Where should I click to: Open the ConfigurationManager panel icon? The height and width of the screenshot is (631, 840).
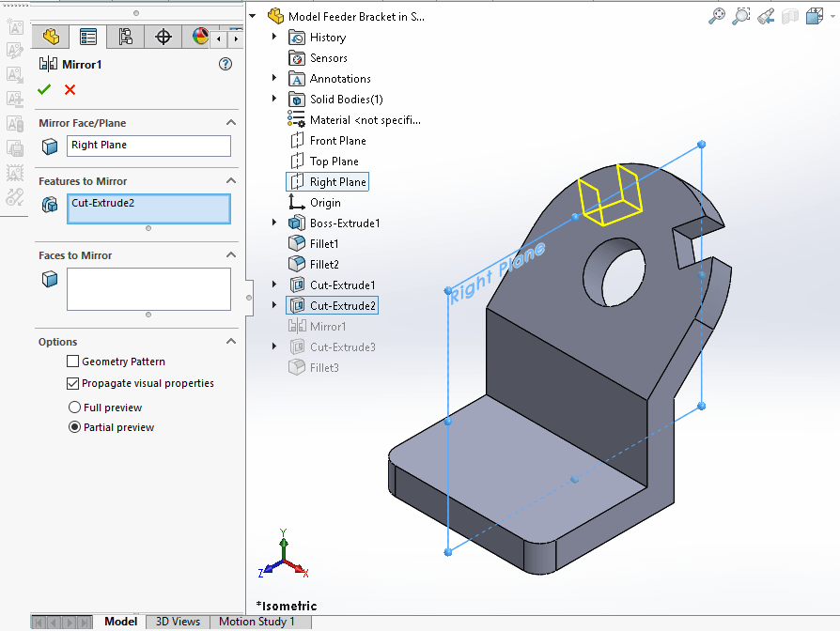[125, 37]
